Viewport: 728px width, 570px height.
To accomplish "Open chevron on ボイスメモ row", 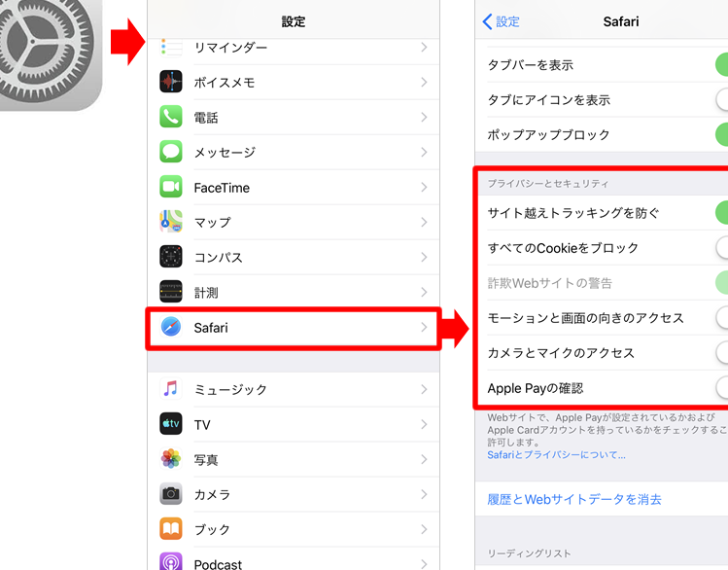I will (x=424, y=83).
